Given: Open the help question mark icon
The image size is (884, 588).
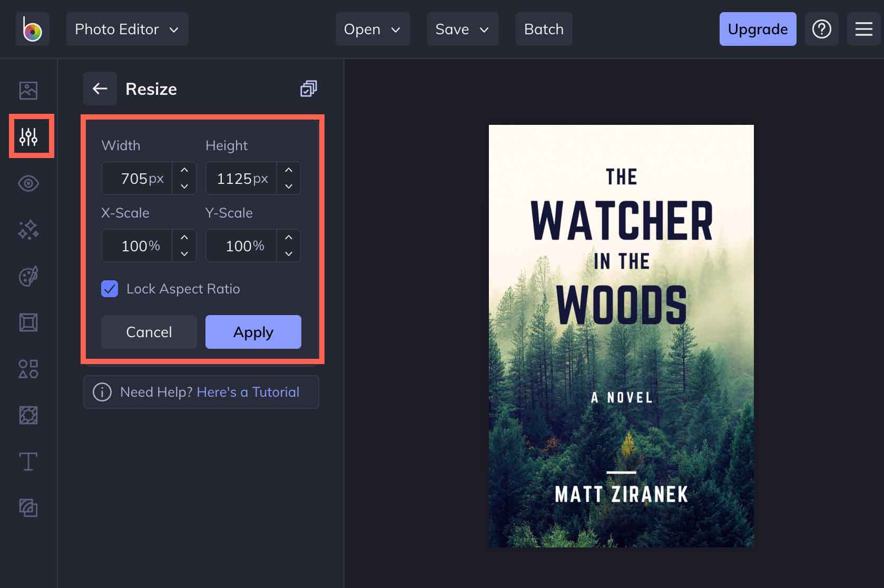Looking at the screenshot, I should (x=822, y=29).
